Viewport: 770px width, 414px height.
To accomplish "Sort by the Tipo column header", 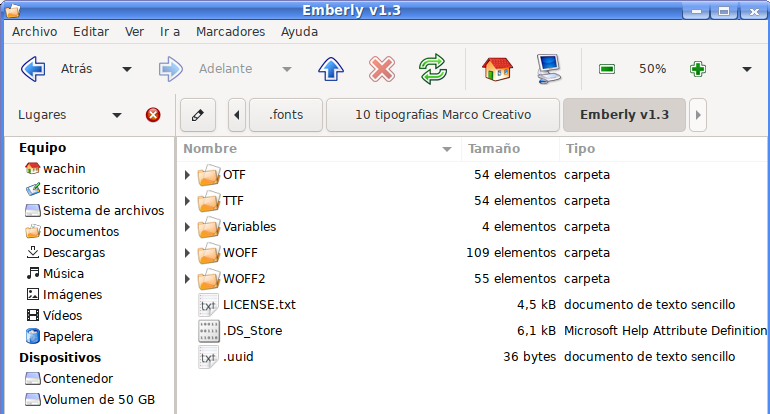I will [664, 149].
